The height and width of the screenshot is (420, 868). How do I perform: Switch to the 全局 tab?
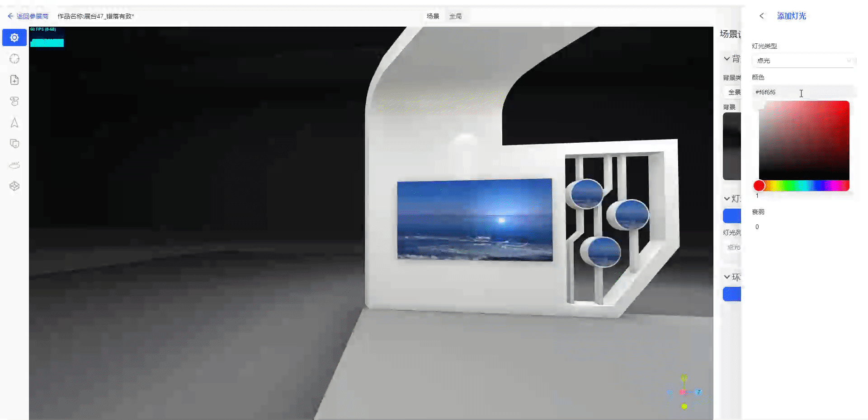(x=455, y=16)
